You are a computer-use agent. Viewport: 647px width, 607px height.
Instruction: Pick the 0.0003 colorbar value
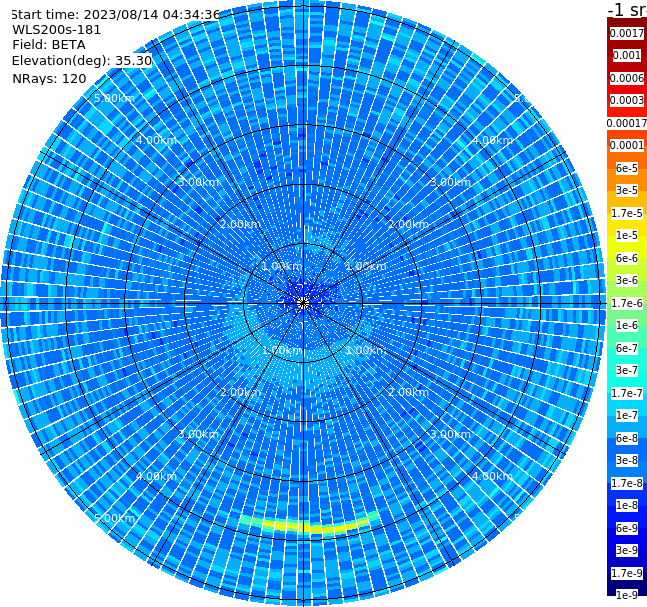point(627,100)
